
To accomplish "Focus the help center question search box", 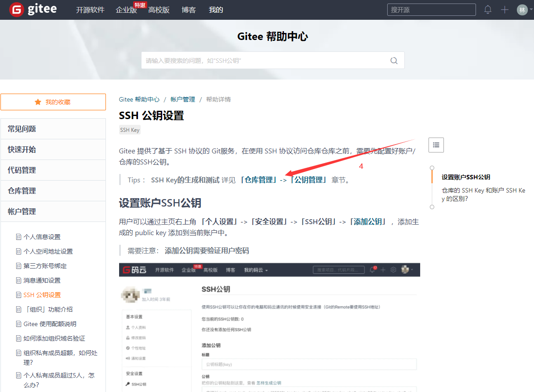I will point(272,60).
